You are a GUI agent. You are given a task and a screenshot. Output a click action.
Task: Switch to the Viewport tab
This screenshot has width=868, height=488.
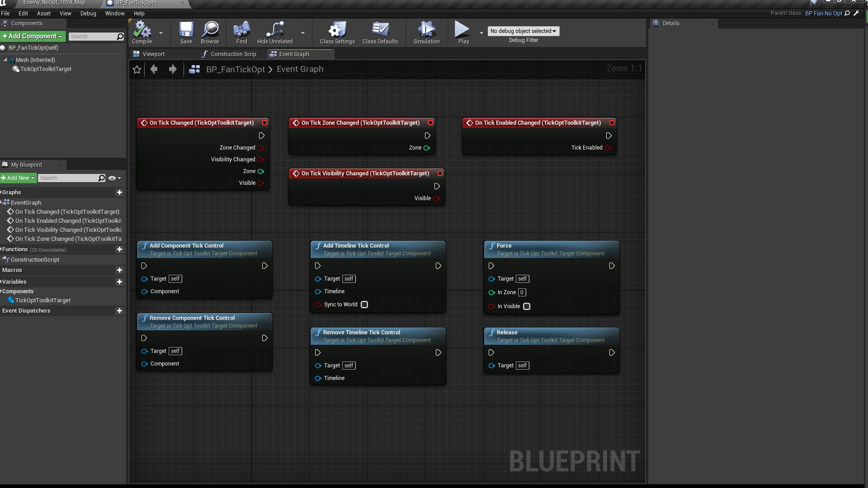click(x=153, y=54)
